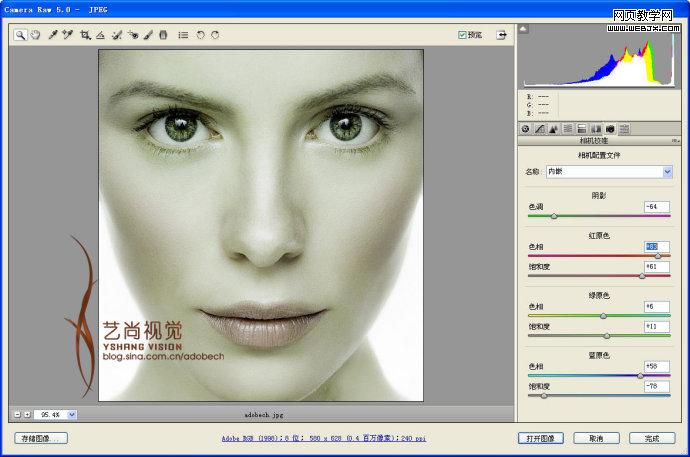This screenshot has width=690, height=457.
Task: Select the Zoom tool in the toolbar
Action: (20, 35)
